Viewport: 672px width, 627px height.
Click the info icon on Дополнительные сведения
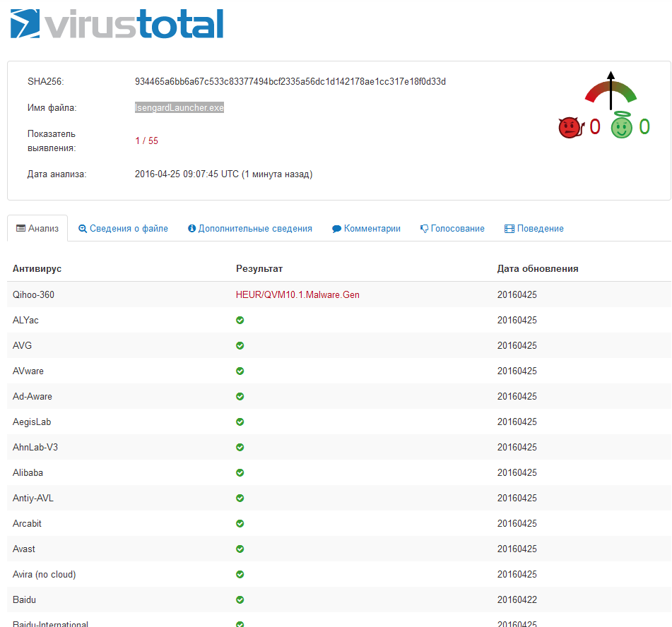click(x=192, y=228)
